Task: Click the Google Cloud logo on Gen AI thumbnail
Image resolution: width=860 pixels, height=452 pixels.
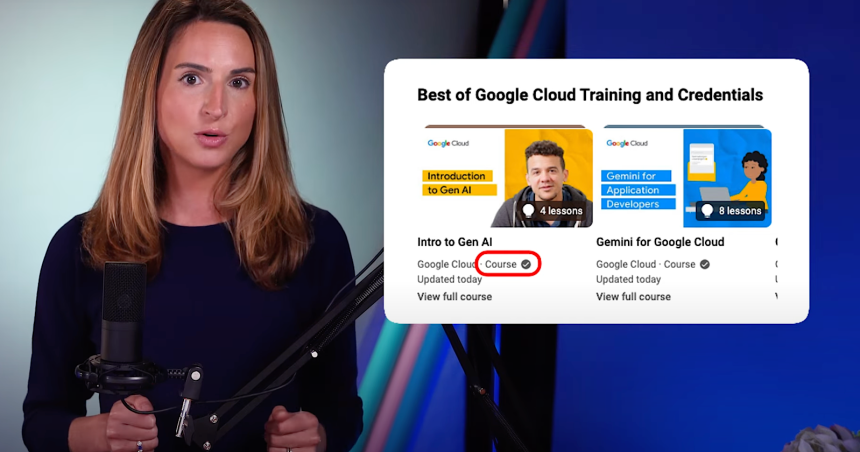Action: 448,143
